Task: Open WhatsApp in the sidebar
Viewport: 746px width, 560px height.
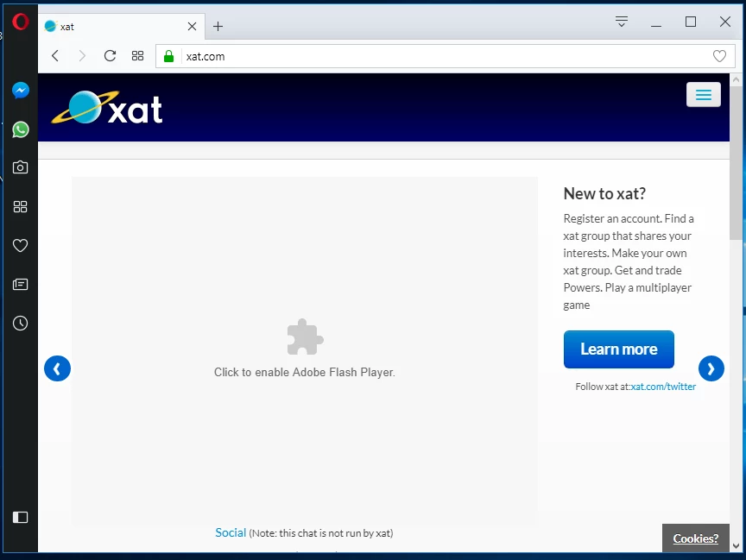Action: 21,129
